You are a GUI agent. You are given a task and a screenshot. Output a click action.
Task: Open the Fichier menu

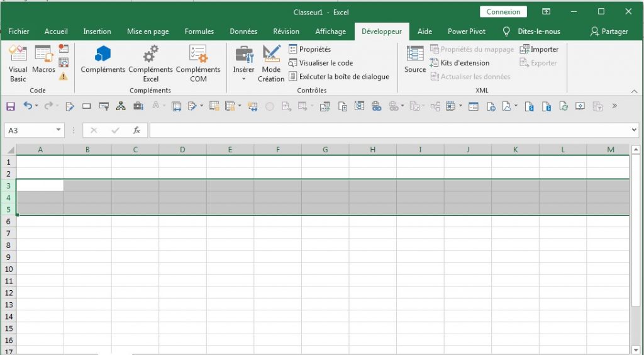19,31
